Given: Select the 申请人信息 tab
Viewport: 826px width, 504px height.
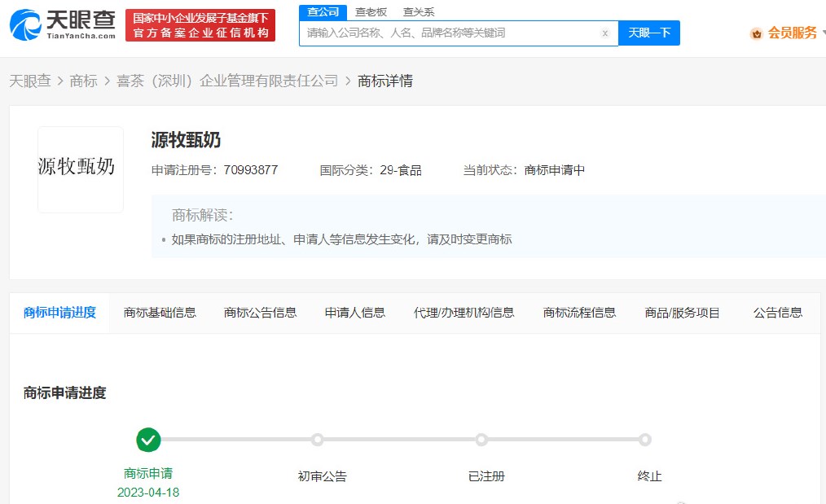Looking at the screenshot, I should pos(355,313).
